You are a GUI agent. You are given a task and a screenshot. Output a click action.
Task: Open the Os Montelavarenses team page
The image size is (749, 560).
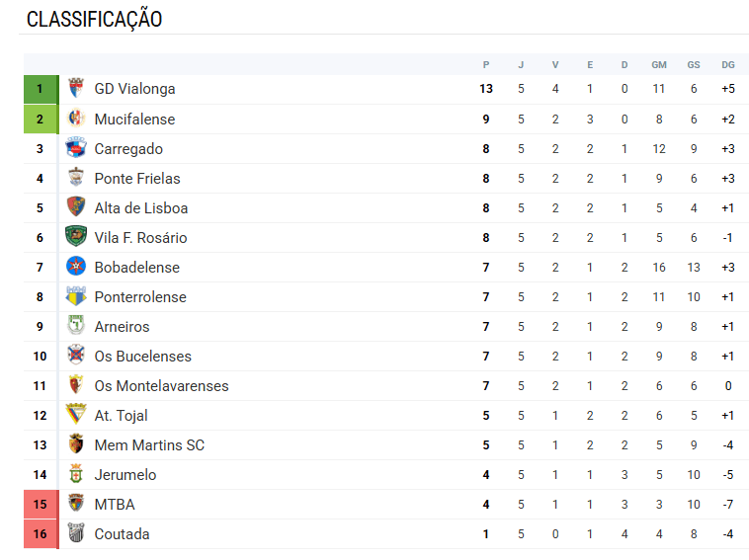161,386
